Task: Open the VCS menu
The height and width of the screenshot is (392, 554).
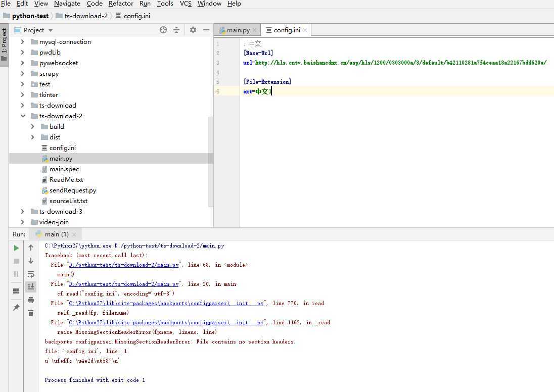Action: click(x=186, y=4)
